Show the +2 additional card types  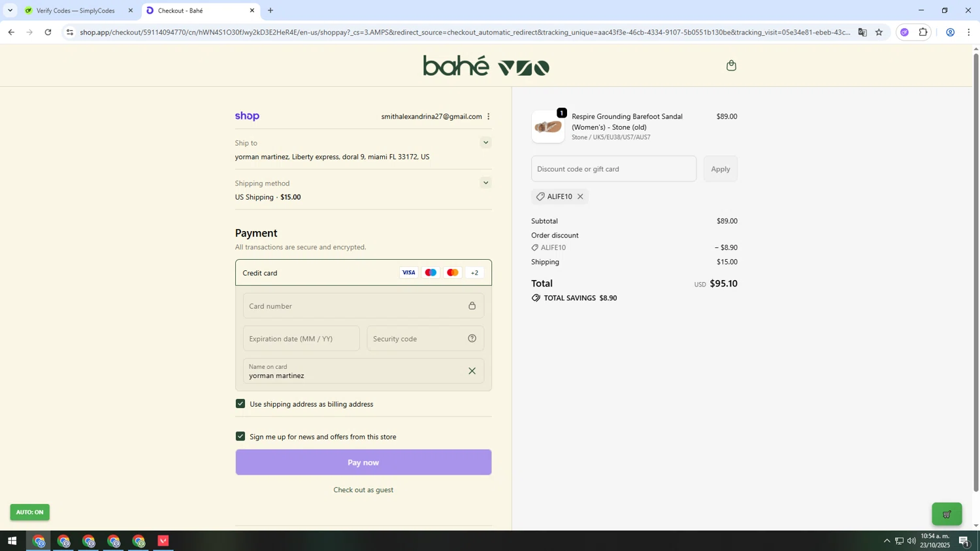[x=474, y=273]
